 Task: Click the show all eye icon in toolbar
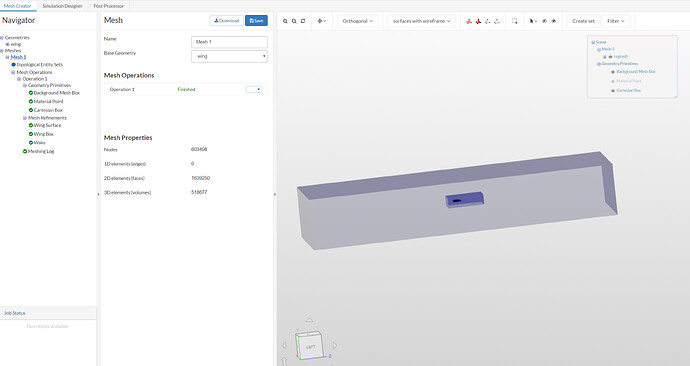pos(554,21)
